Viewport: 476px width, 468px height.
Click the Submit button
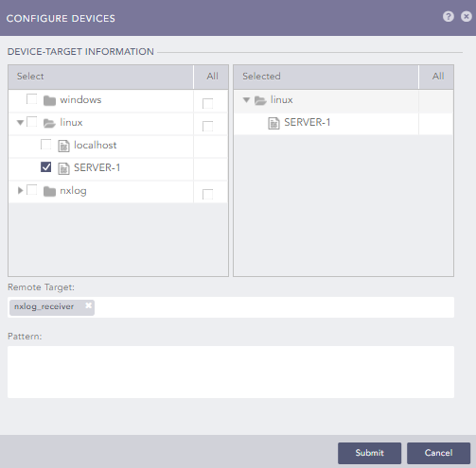(x=369, y=453)
